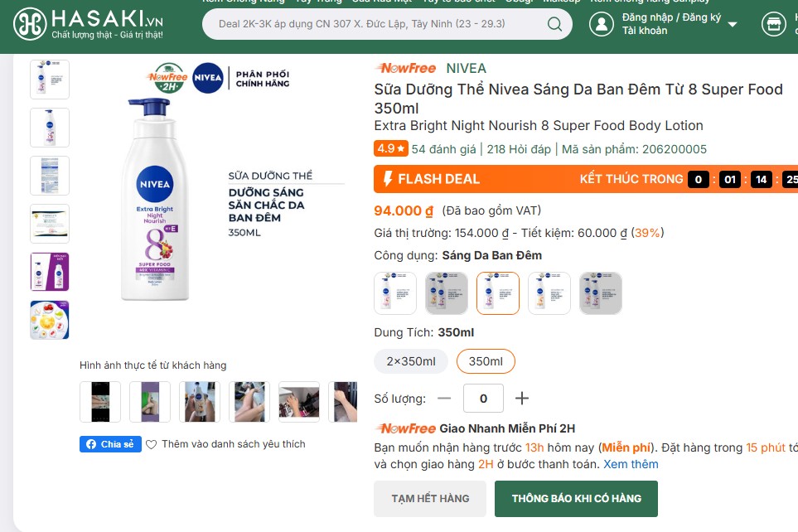Select the third product variant thumbnail
Screen dimensions: 798x532
click(x=497, y=293)
